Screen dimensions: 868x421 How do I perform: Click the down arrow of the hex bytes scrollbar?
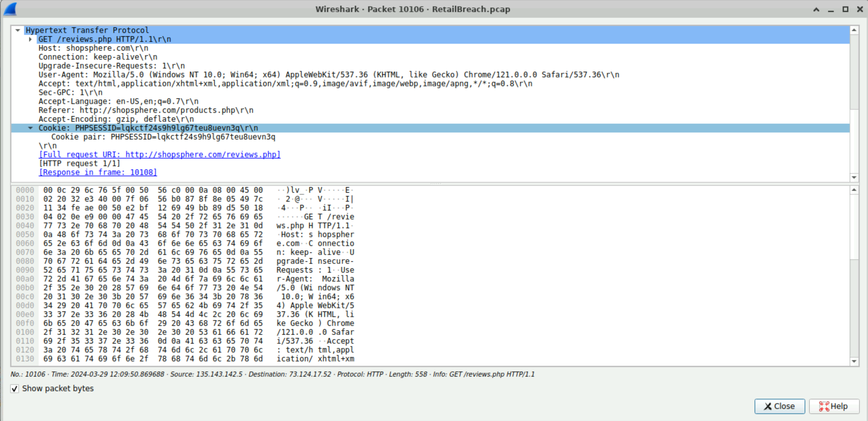[854, 361]
